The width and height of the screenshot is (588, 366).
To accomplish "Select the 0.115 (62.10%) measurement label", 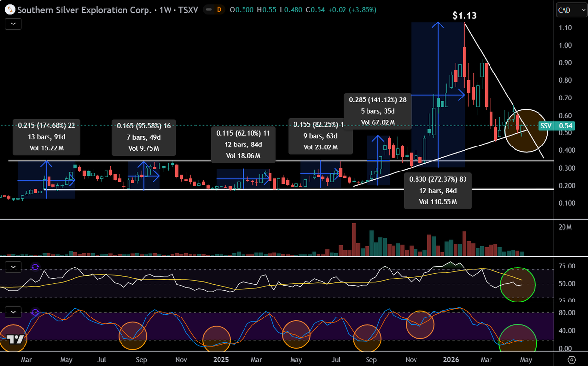I will pos(243,144).
